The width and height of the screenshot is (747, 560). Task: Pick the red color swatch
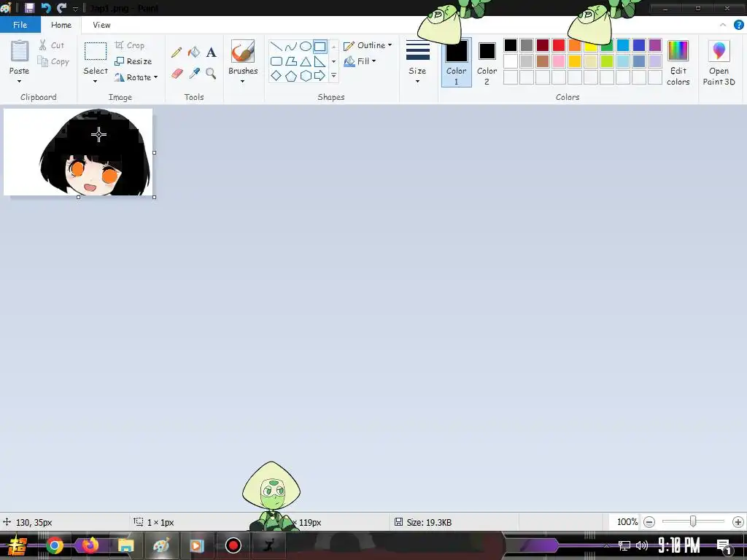click(559, 45)
